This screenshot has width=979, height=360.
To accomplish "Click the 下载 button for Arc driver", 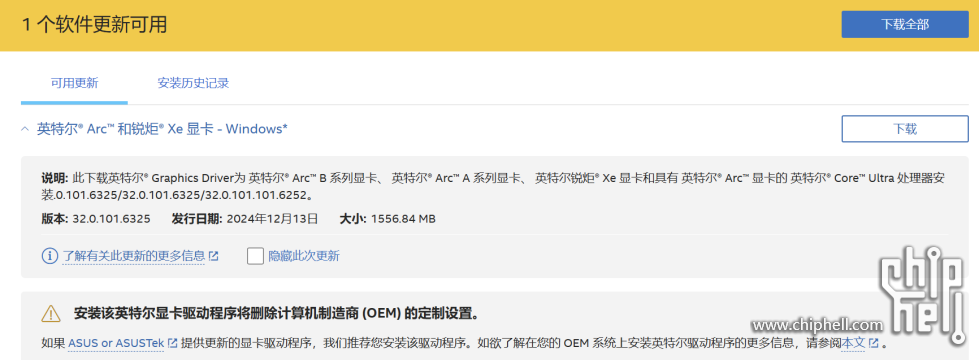I will click(x=905, y=129).
